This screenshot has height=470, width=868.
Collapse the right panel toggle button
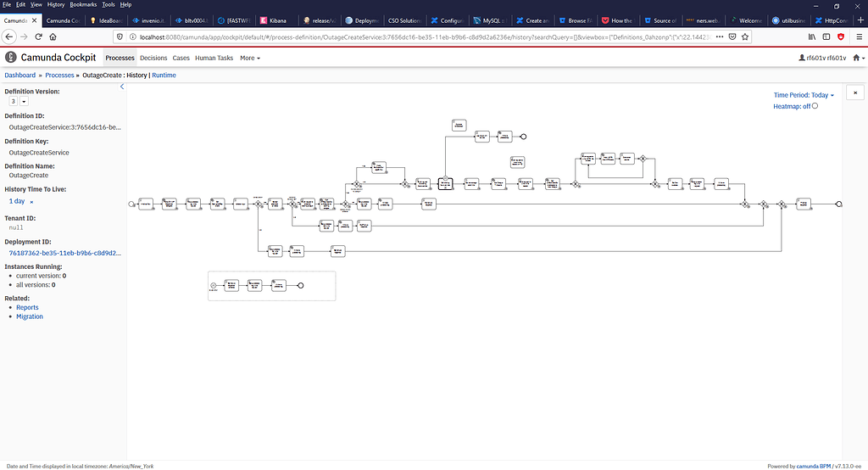(x=854, y=92)
